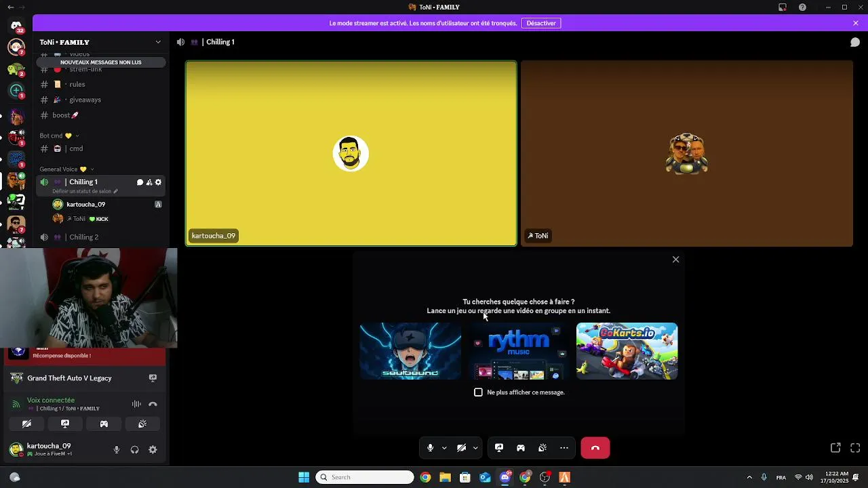Screen dimensions: 868x488
Task: Open noise suppression icon in voice panel
Action: pyautogui.click(x=136, y=404)
